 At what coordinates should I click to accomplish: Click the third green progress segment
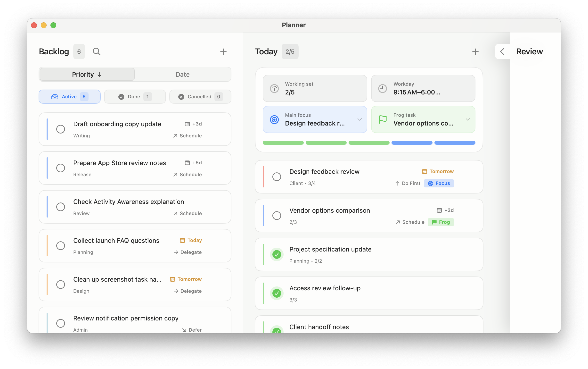click(x=369, y=143)
